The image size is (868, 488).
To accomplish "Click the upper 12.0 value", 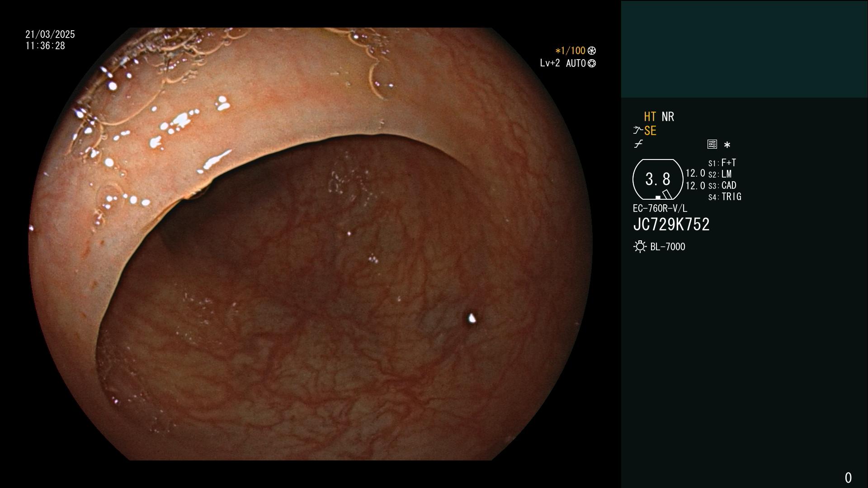I will (x=695, y=173).
